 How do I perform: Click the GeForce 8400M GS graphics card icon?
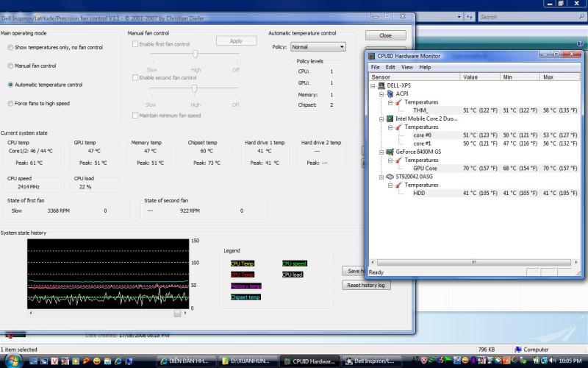coord(390,152)
